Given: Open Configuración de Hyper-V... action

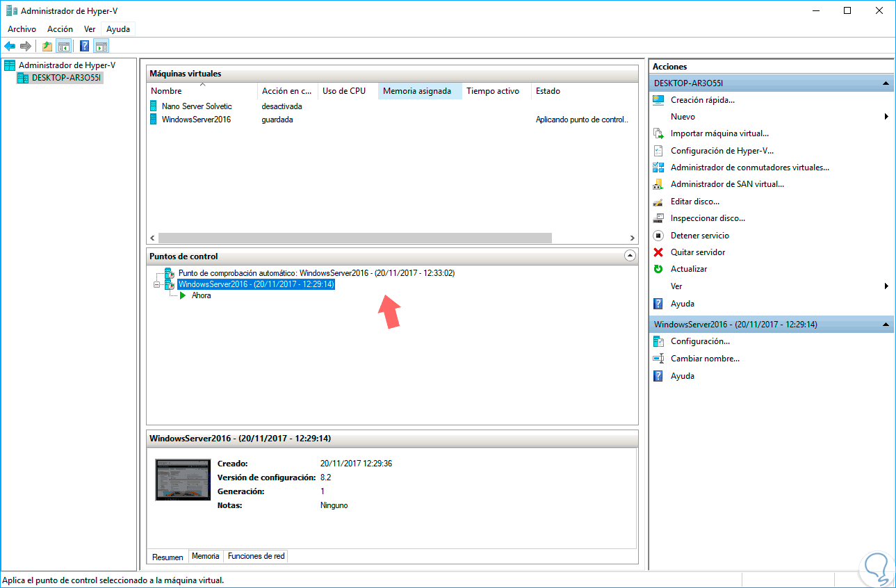Looking at the screenshot, I should coord(722,151).
